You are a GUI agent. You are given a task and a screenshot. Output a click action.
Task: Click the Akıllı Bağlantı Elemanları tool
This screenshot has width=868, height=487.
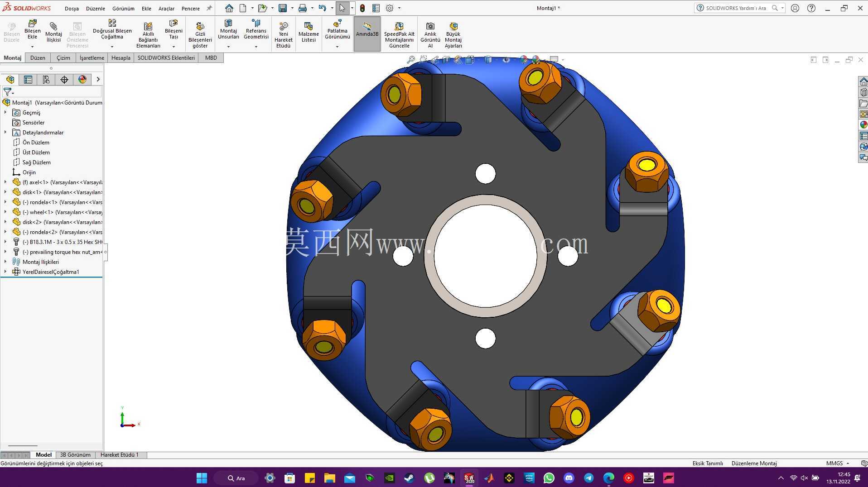coord(148,34)
